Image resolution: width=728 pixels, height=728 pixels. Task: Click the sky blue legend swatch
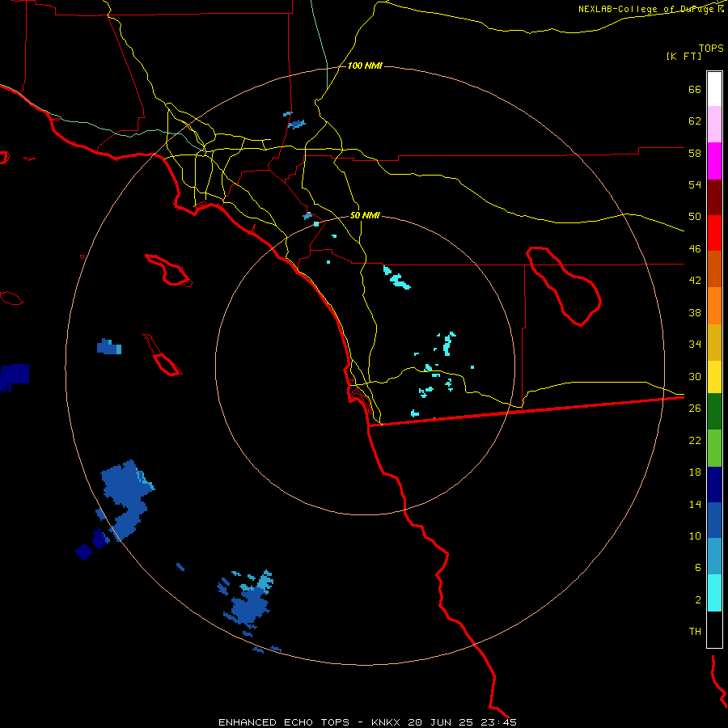[x=714, y=557]
